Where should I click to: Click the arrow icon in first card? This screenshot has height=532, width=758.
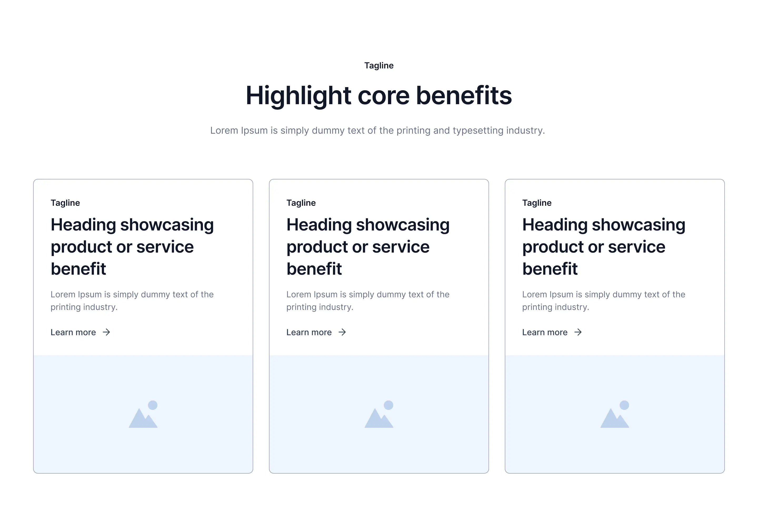pyautogui.click(x=106, y=332)
